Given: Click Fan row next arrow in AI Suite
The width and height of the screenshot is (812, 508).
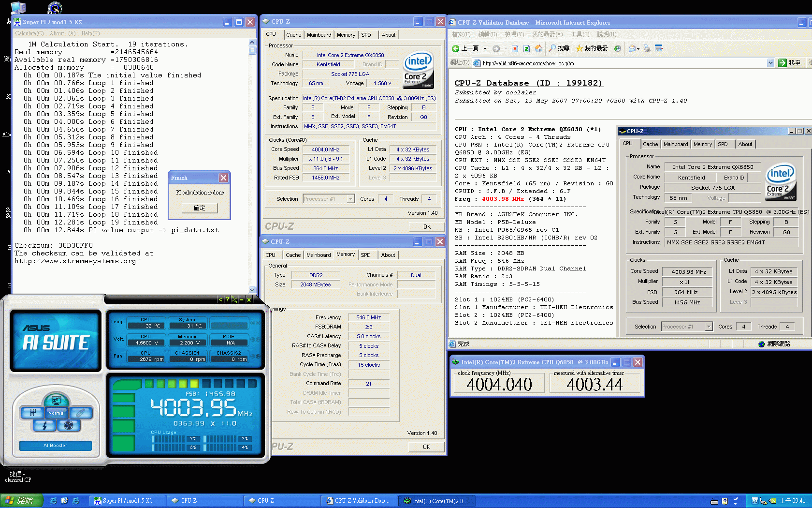Looking at the screenshot, I should (x=259, y=356).
